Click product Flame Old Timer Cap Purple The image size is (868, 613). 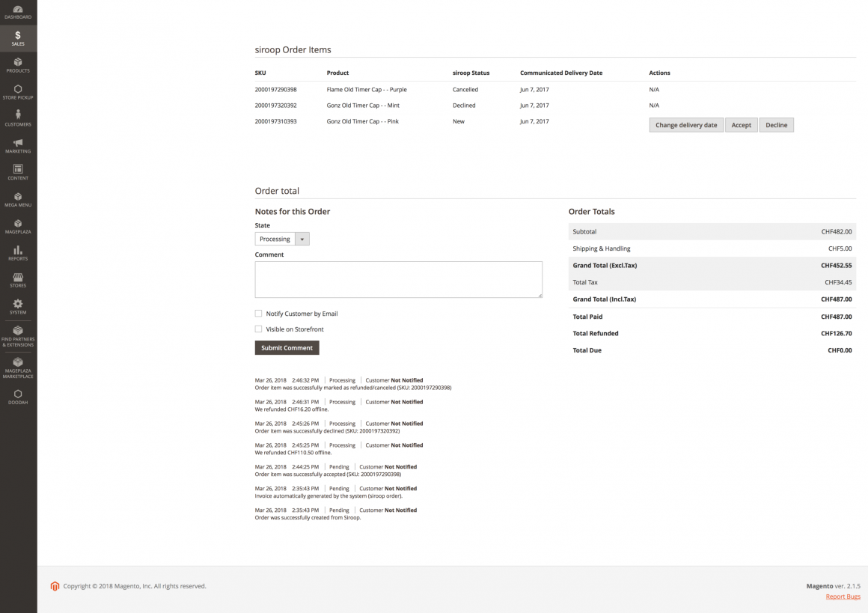[367, 90]
